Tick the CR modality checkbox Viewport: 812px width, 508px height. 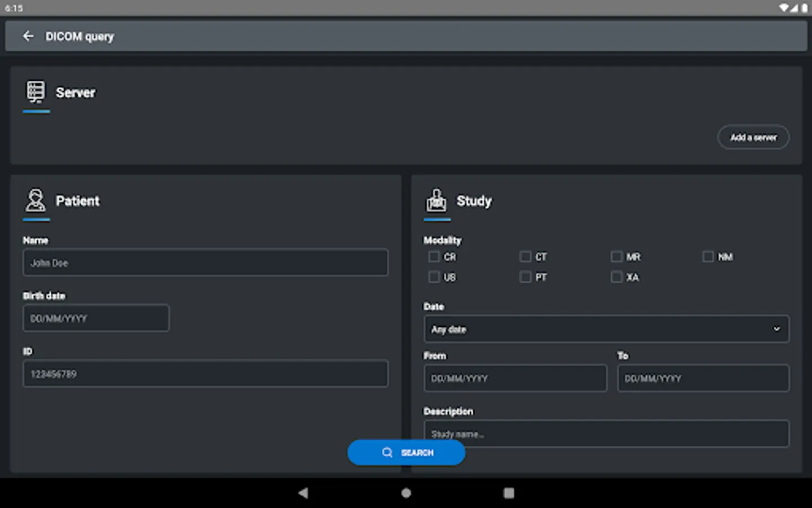click(x=434, y=257)
